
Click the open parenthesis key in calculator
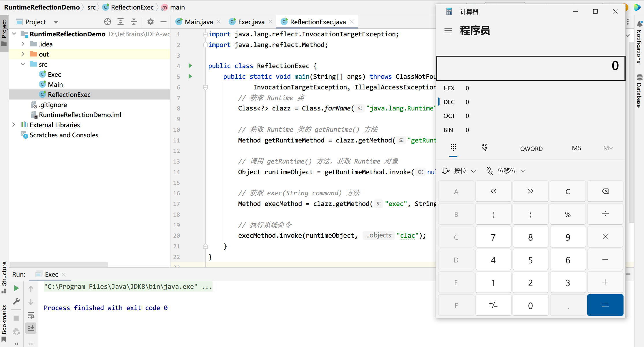click(x=493, y=214)
